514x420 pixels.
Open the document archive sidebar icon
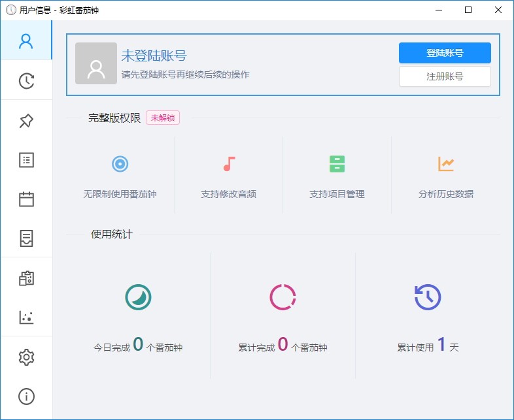click(26, 238)
